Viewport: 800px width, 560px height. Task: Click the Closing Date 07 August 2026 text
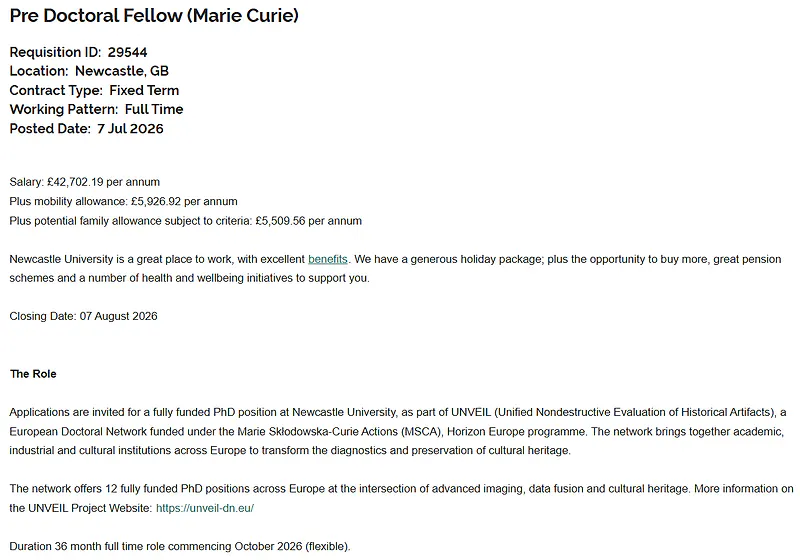point(83,316)
